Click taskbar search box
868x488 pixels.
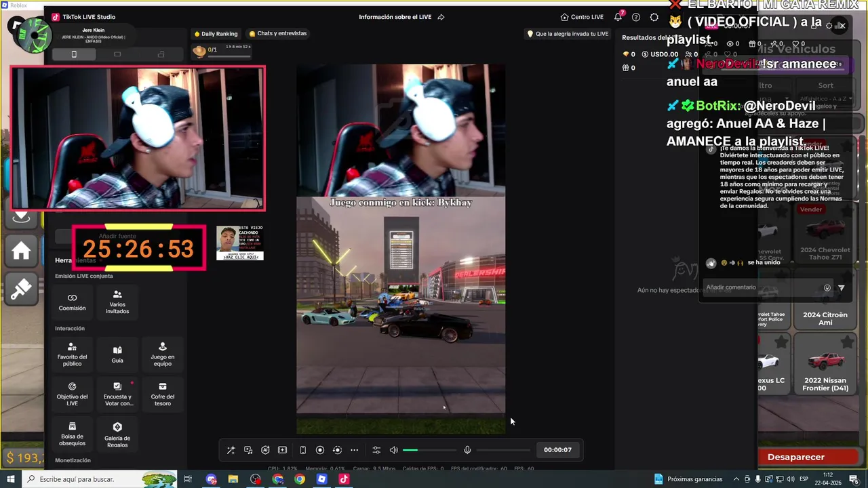(x=100, y=479)
